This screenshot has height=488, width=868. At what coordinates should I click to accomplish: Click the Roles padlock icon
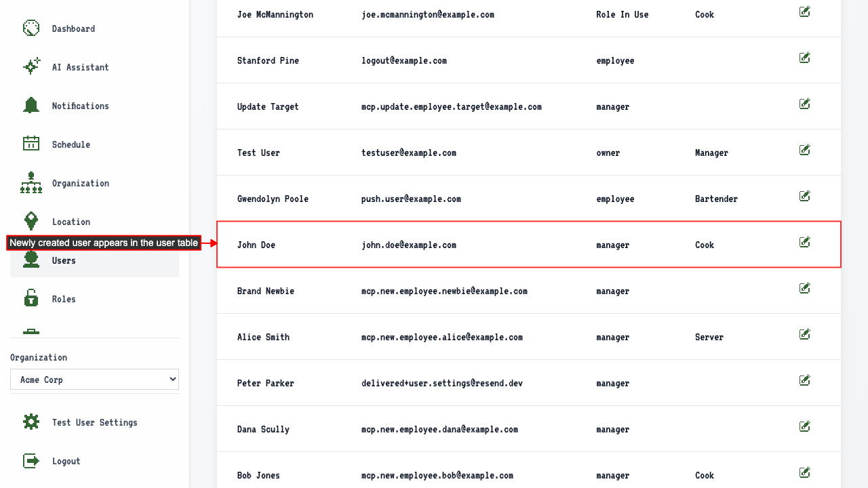[31, 299]
